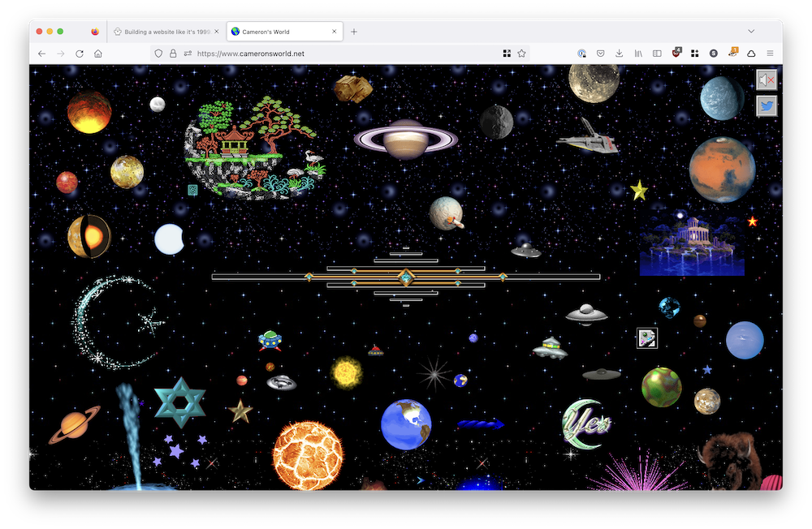Open the Downloads panel icon
This screenshot has height=529, width=812.
tap(619, 54)
